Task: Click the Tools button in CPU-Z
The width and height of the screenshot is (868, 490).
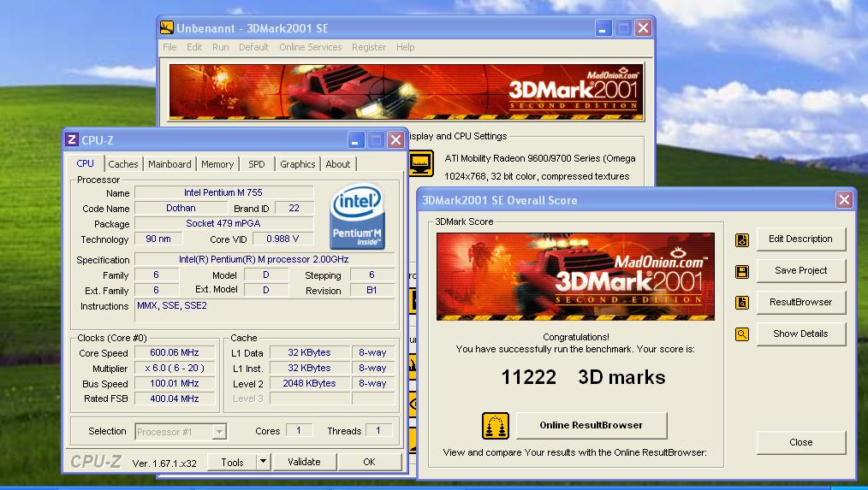Action: (232, 462)
